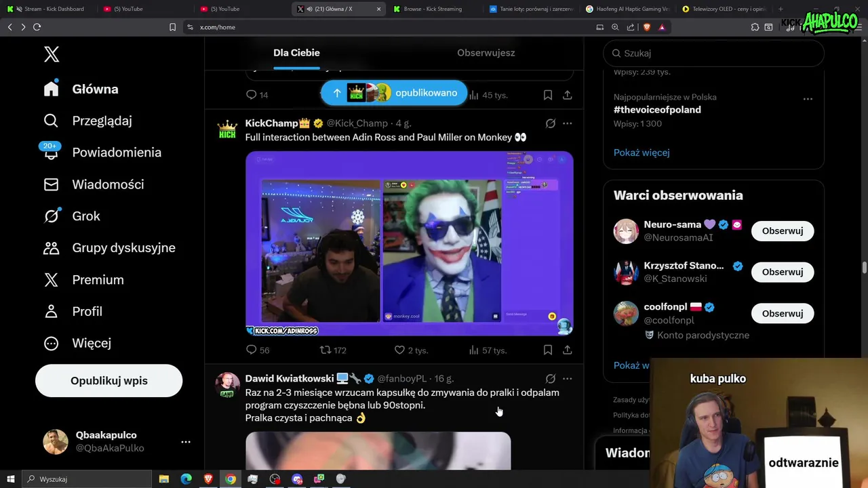Bookmark the KickChamp post
Viewport: 868px width, 488px height.
click(548, 350)
